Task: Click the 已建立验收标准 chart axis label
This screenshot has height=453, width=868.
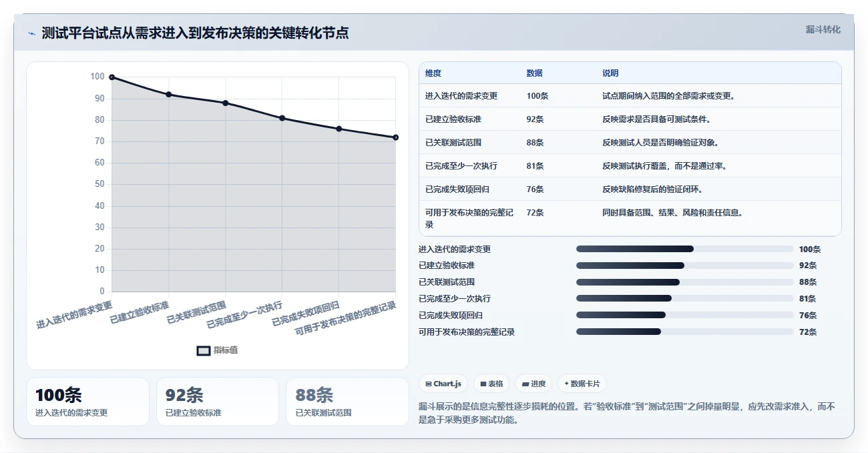Action: (x=140, y=312)
